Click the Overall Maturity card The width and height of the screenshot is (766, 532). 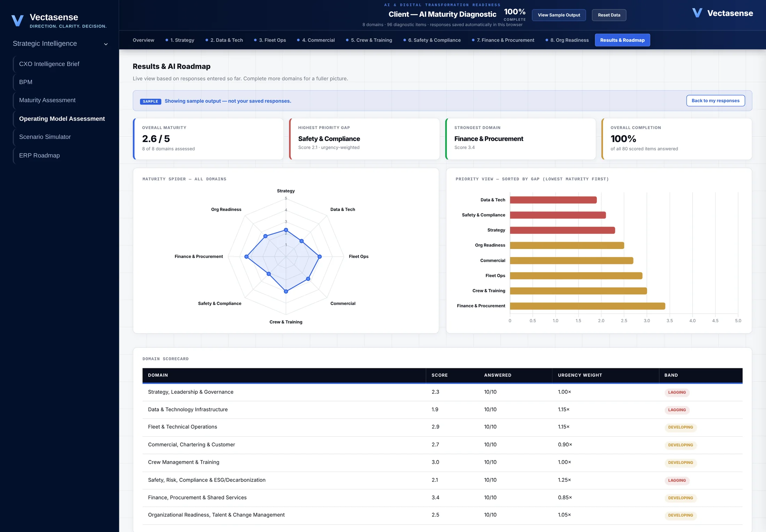click(x=208, y=139)
